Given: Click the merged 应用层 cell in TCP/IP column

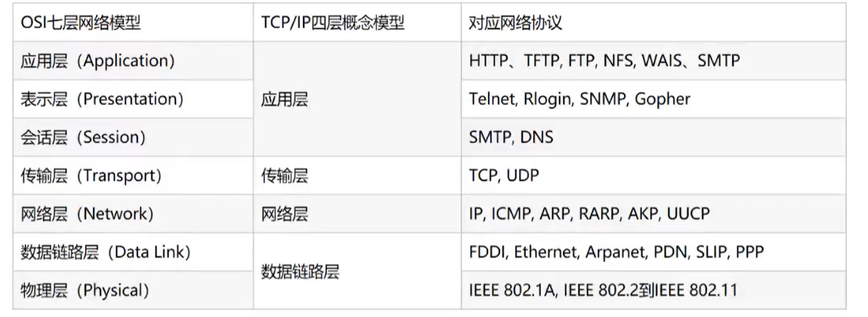Looking at the screenshot, I should (357, 99).
